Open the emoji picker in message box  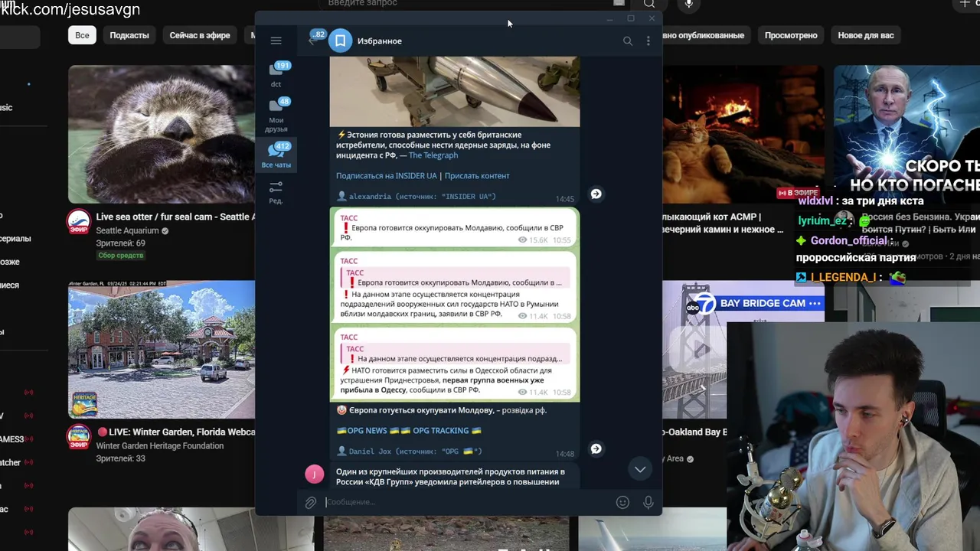click(622, 503)
